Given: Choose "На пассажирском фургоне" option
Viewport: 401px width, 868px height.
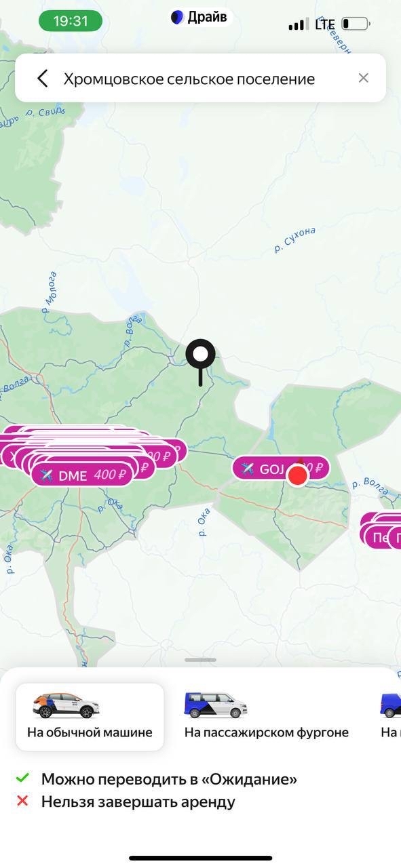Looking at the screenshot, I should coord(267,717).
